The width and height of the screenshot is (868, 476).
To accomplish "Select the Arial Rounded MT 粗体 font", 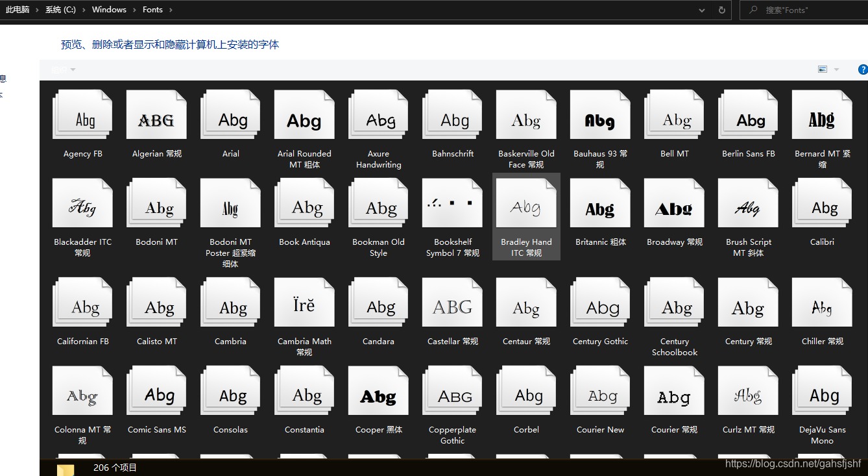I will (x=304, y=115).
